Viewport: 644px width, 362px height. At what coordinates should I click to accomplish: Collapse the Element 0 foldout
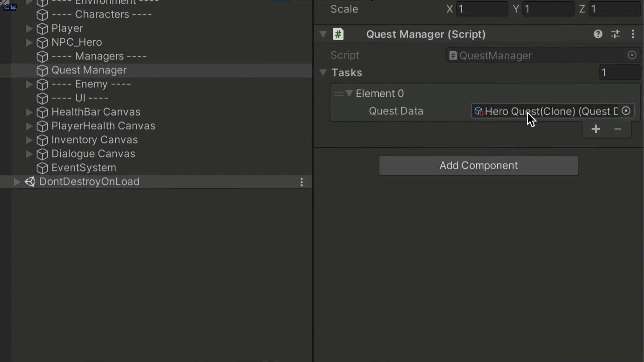click(349, 94)
